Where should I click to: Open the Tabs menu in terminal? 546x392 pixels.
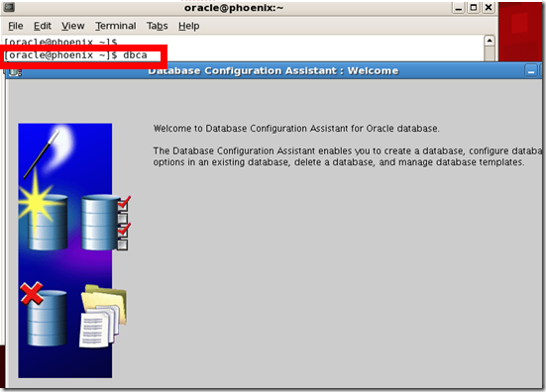[157, 26]
